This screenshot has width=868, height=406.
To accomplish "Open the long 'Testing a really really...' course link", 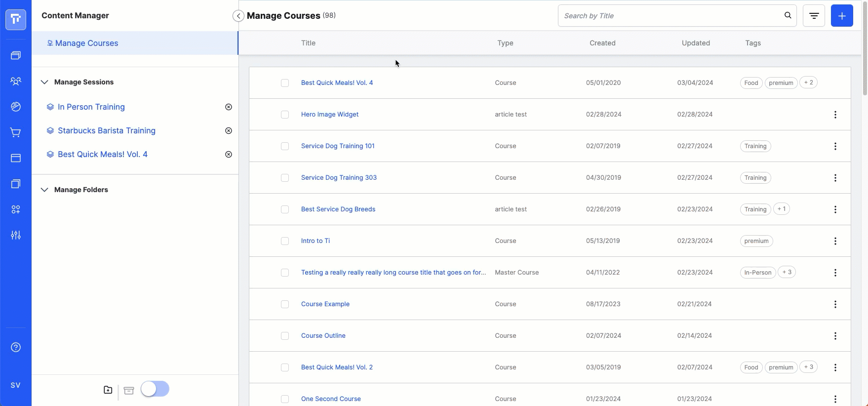I will [394, 272].
